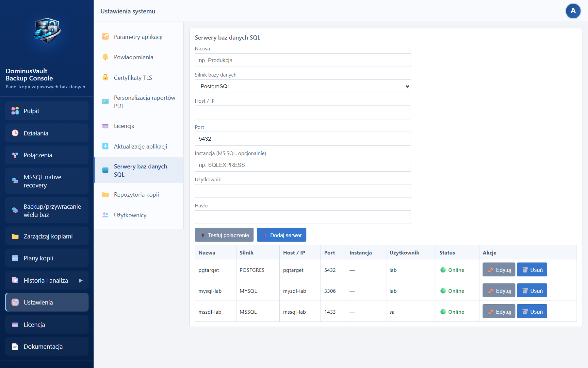Click the Działania clock icon

pyautogui.click(x=15, y=133)
